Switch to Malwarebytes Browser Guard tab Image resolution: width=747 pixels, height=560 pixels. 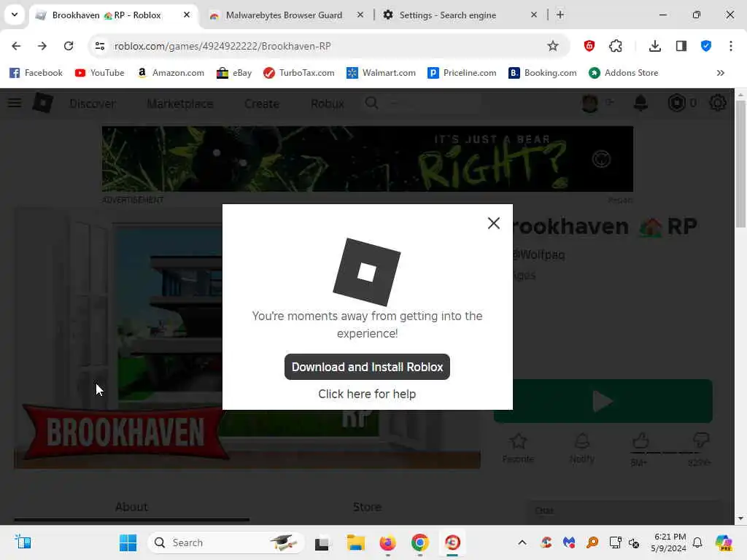[x=285, y=15]
